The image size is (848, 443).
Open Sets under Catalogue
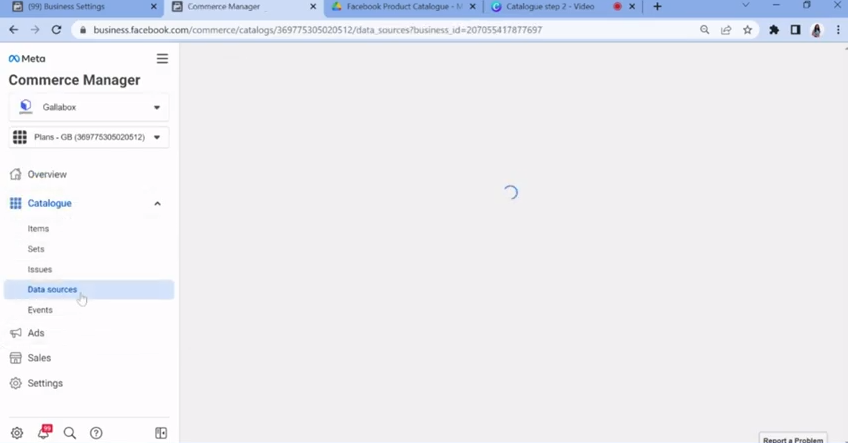pos(36,249)
